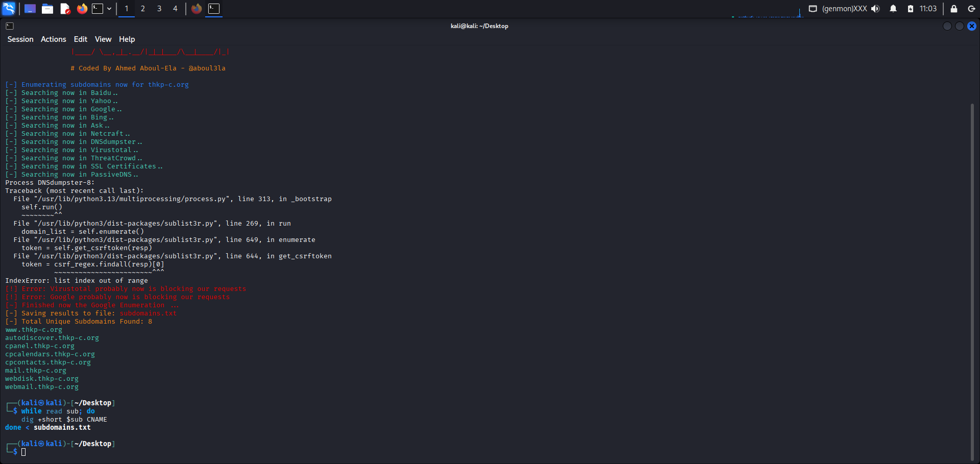Close the terminal window
This screenshot has height=464, width=980.
pos(972,26)
